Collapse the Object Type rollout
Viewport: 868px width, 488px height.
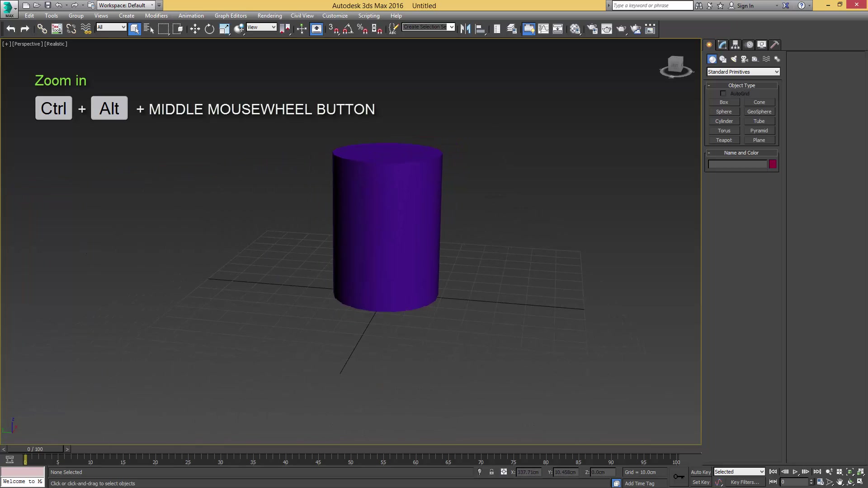[741, 85]
